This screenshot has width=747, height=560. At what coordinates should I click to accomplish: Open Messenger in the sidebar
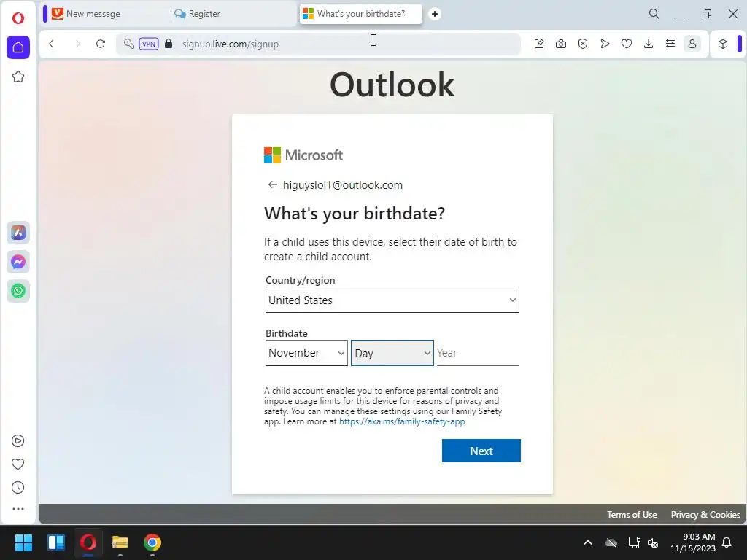click(x=18, y=262)
